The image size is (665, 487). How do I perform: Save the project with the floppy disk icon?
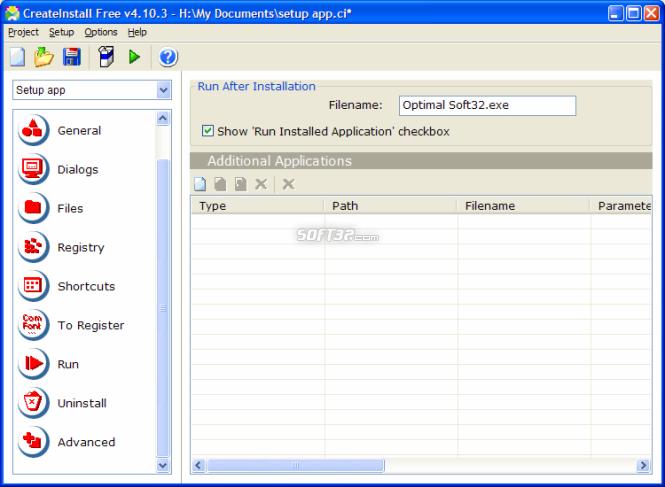pos(72,57)
